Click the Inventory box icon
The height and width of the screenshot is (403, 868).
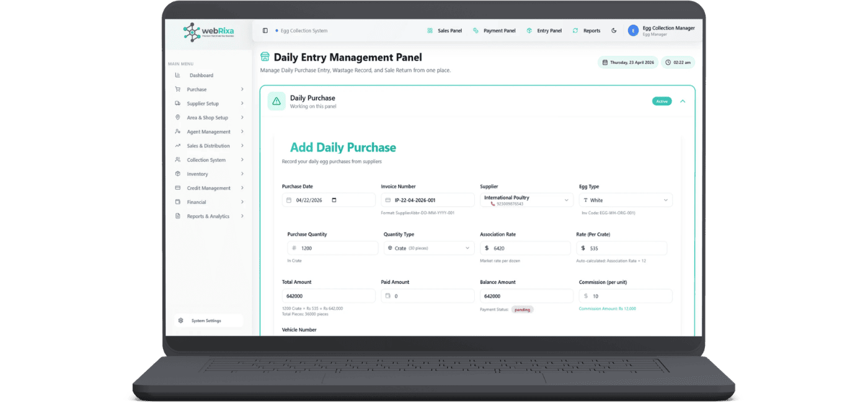[178, 174]
